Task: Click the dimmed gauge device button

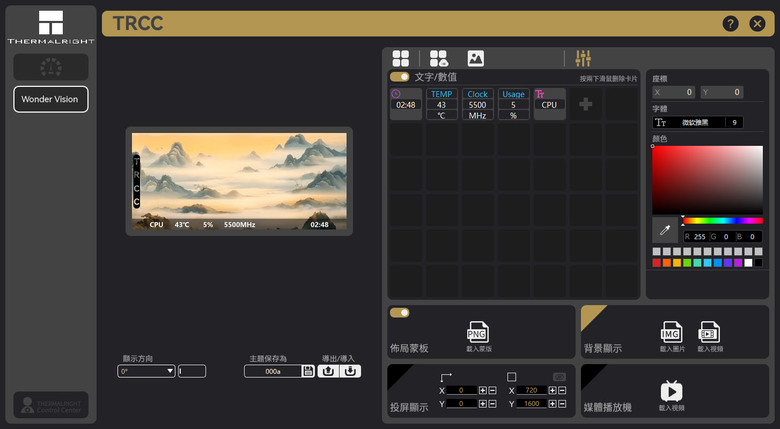Action: [x=50, y=67]
